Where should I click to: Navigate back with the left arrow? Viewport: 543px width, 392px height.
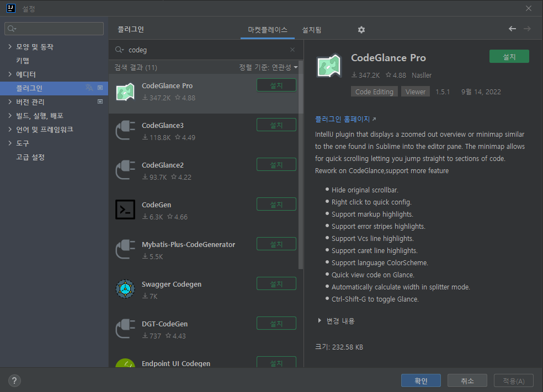(512, 29)
